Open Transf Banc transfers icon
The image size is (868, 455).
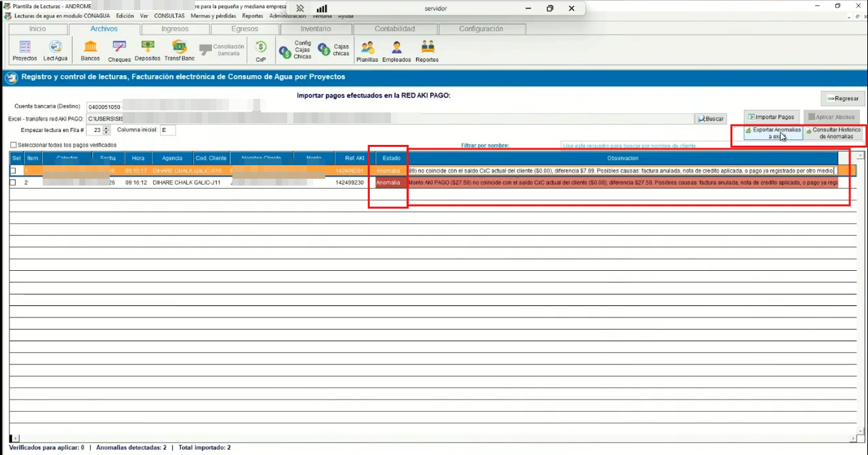point(180,51)
